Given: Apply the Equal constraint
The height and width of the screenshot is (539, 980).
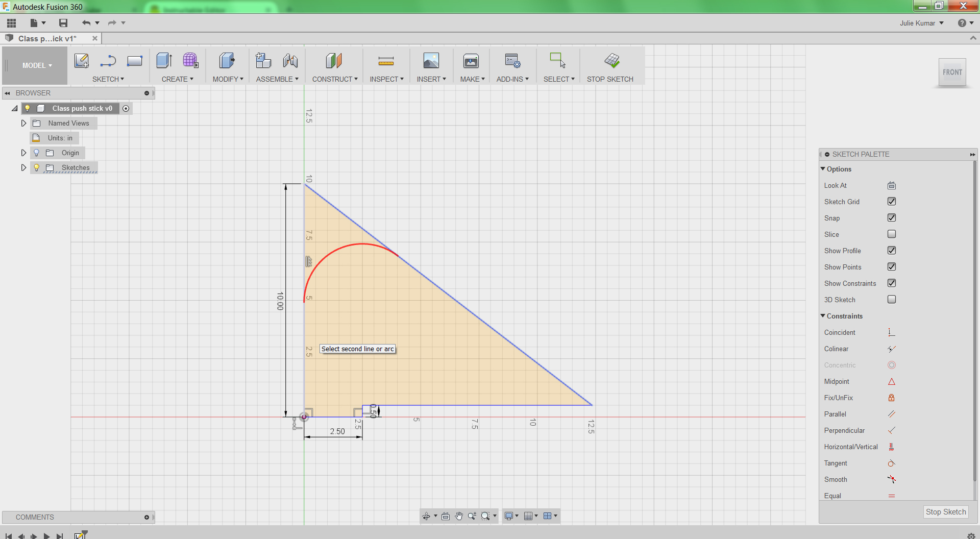Looking at the screenshot, I should 892,496.
